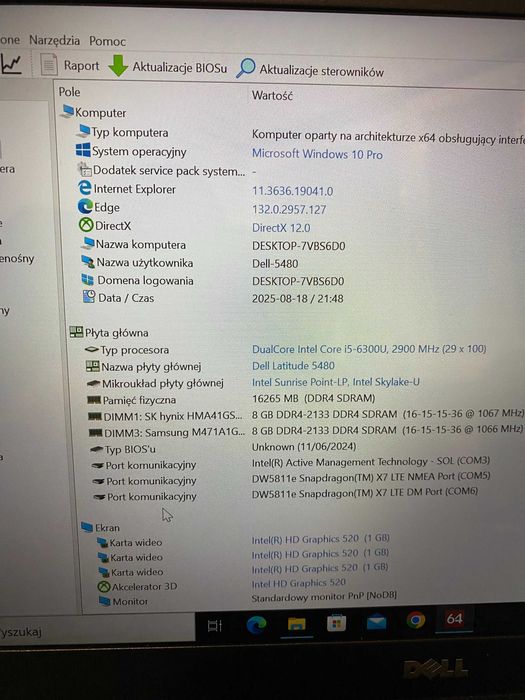Screen dimensions: 525x700
Task: Click the Monitor row icon
Action: [105, 601]
